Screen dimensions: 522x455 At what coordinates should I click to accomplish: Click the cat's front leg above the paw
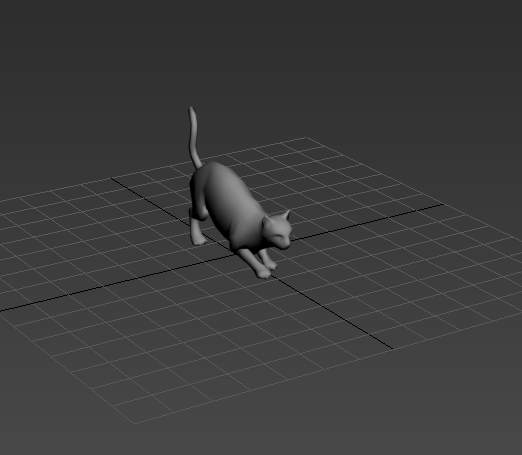coord(248,260)
